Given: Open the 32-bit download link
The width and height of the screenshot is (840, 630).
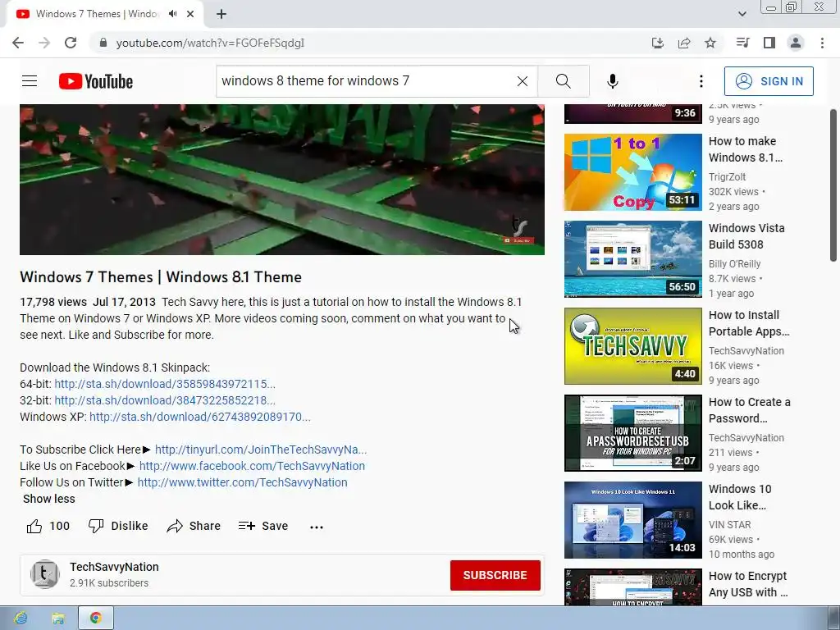Looking at the screenshot, I should [x=165, y=400].
